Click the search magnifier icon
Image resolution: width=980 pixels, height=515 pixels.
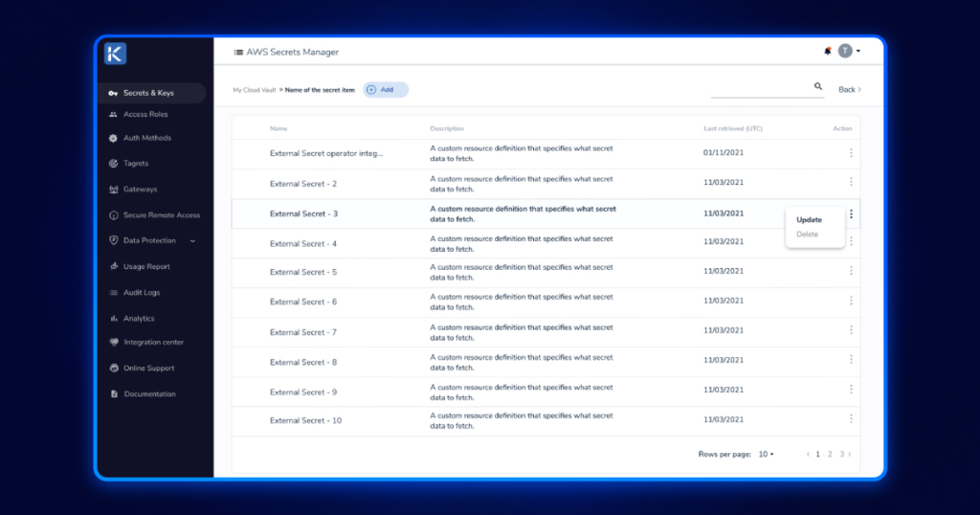coord(818,86)
